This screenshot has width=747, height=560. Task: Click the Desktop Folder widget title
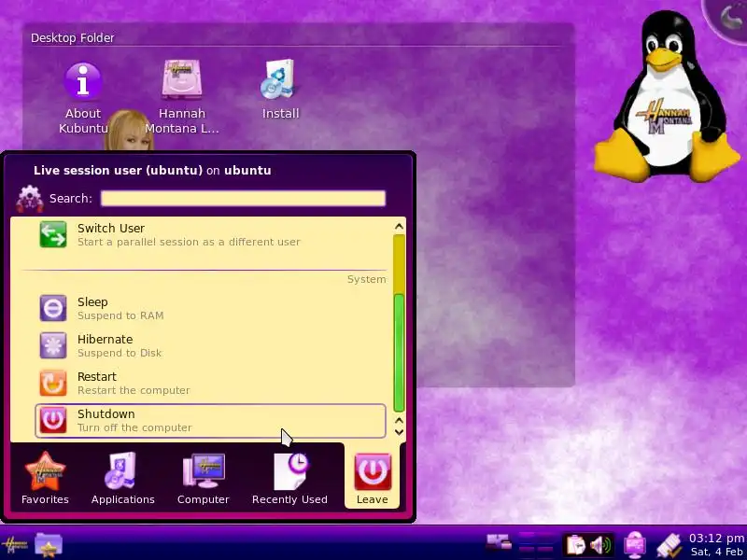tap(73, 37)
